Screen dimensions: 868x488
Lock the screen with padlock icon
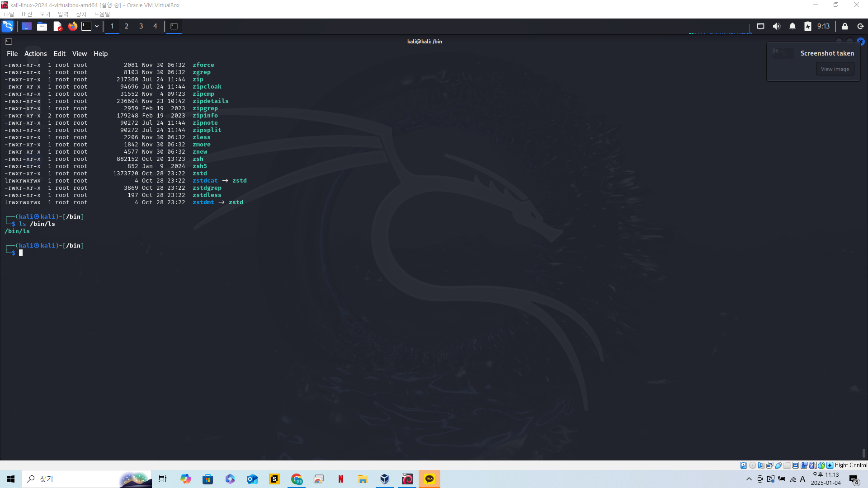tap(844, 26)
